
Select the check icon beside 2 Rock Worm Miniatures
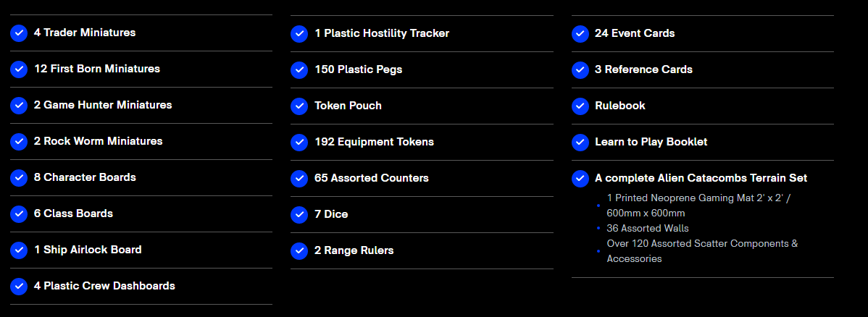coord(19,142)
